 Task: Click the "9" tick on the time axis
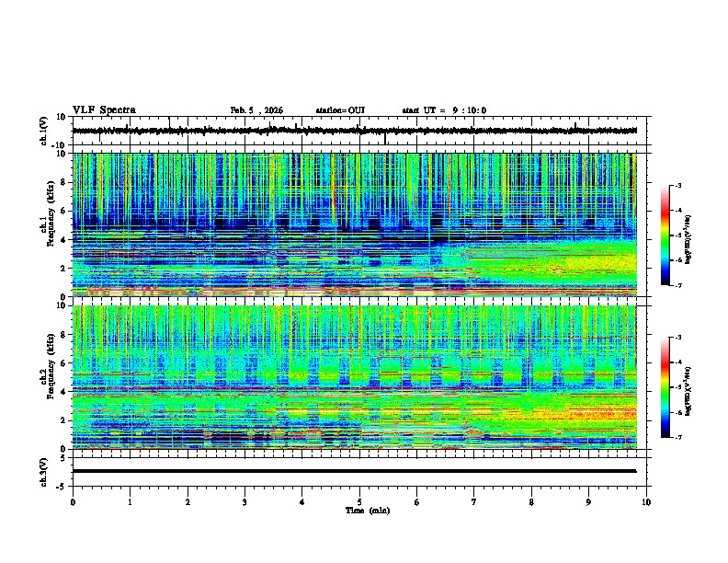click(x=588, y=502)
